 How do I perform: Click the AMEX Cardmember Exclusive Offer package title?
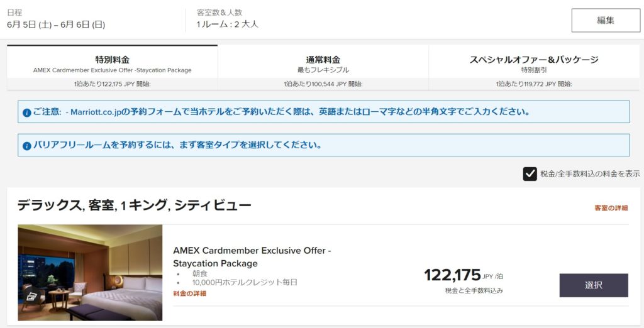pos(252,256)
